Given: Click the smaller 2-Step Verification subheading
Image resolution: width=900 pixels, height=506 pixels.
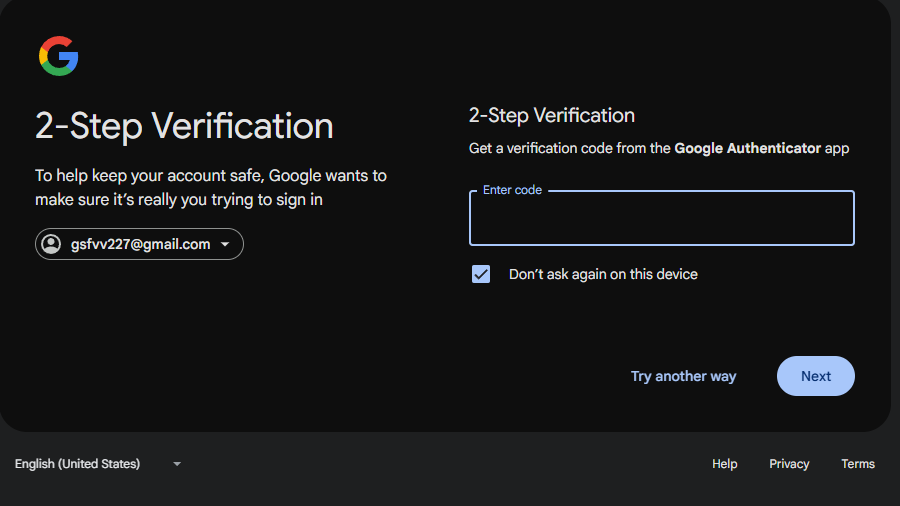Looking at the screenshot, I should click(552, 116).
